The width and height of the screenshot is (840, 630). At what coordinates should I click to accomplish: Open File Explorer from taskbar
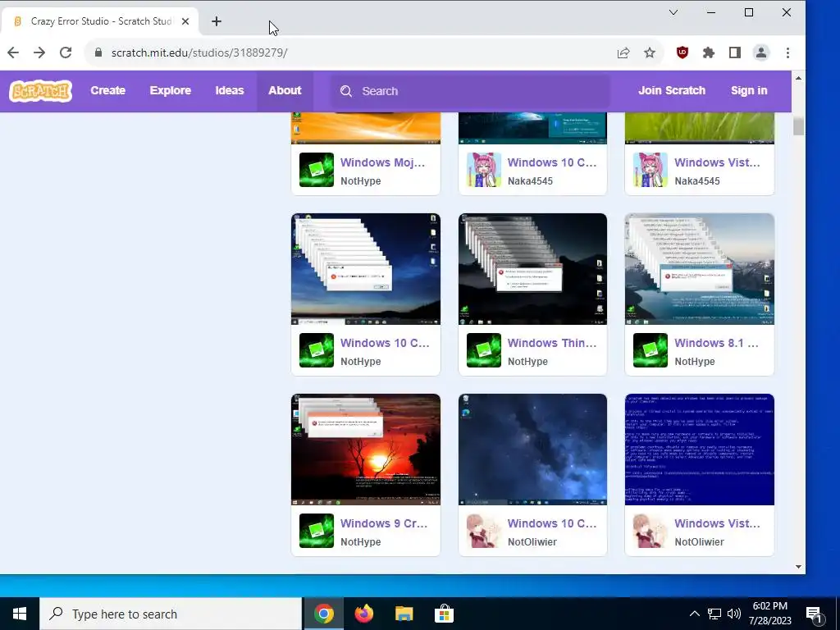[x=404, y=614]
